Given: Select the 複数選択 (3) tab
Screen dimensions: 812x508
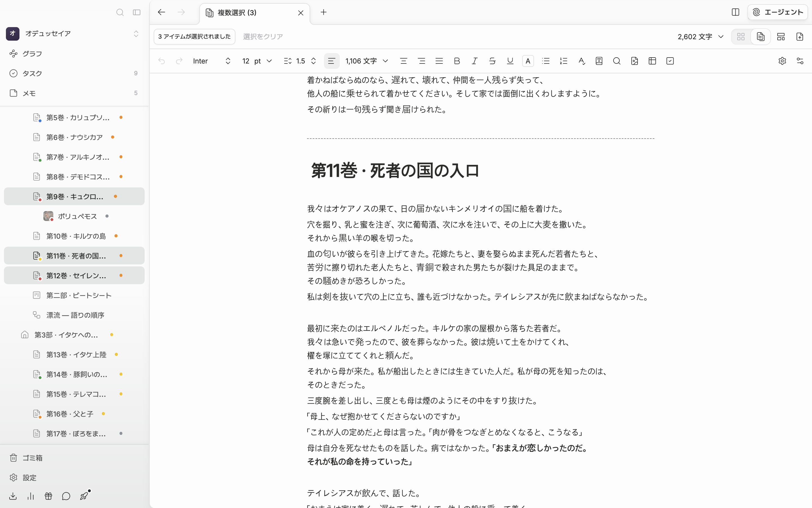Looking at the screenshot, I should (254, 13).
